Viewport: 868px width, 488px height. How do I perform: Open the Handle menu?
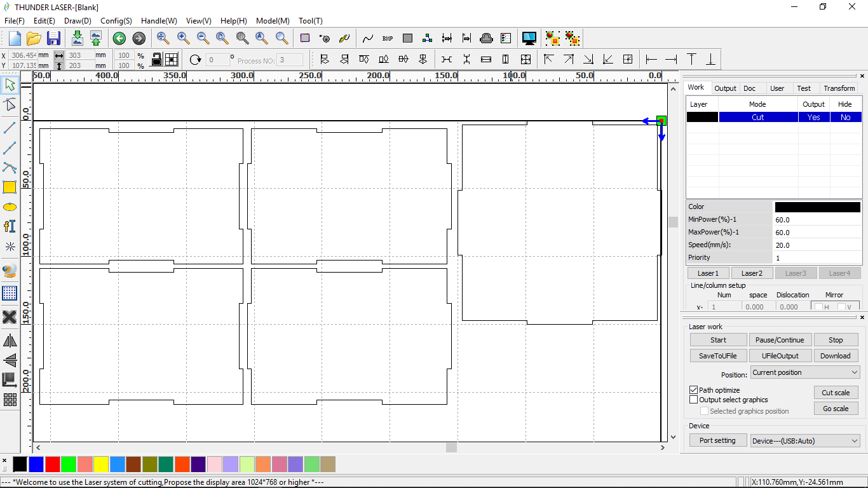(159, 21)
